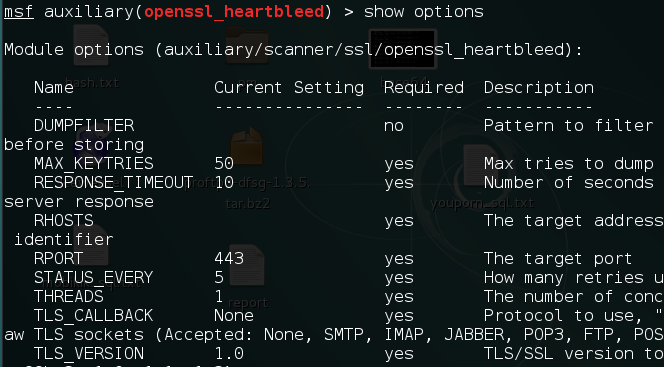This screenshot has height=367, width=664.
Task: Select the base64 terminal thumbnail icon
Action: click(x=402, y=49)
